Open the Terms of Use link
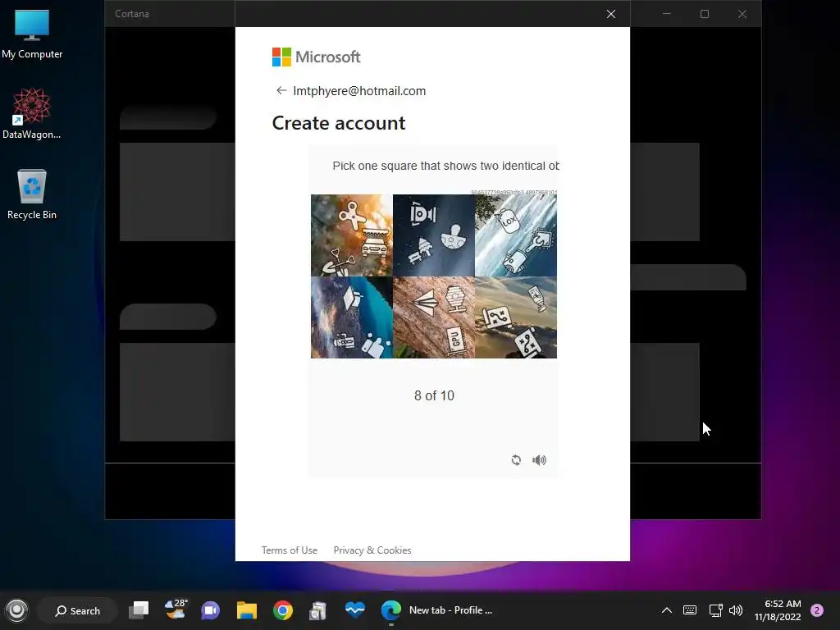This screenshot has width=840, height=630. click(x=290, y=550)
